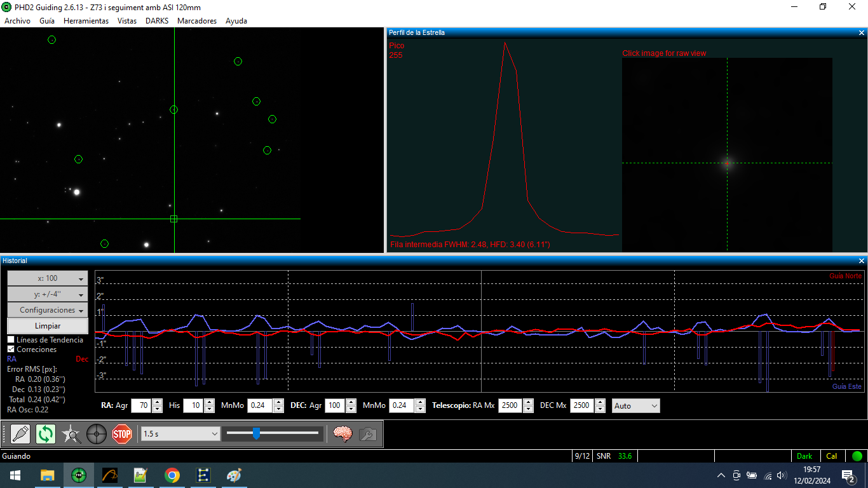Click the DEC Mx 2500 input field

click(x=582, y=405)
